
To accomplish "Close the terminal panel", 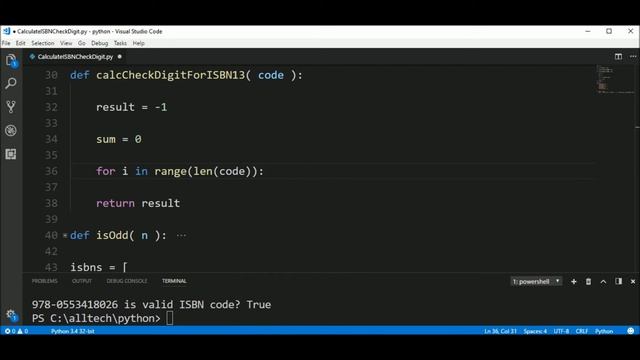I will (633, 282).
